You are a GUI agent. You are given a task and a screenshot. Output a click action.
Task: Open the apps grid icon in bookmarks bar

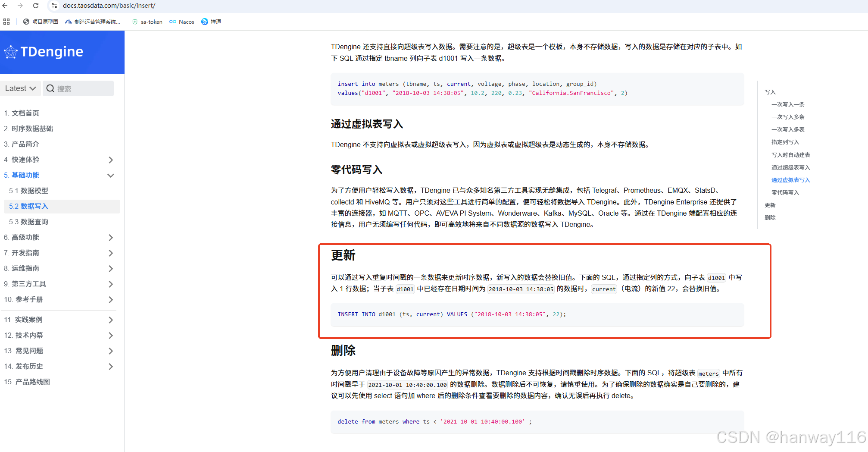point(6,22)
